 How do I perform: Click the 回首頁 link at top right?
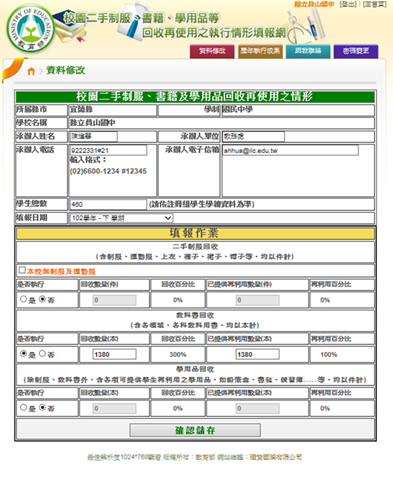pos(375,4)
